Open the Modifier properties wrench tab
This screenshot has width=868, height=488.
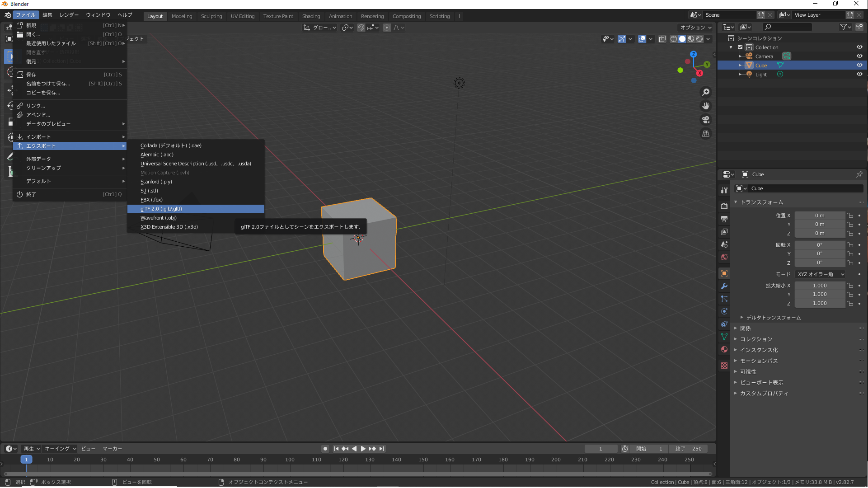coord(724,286)
